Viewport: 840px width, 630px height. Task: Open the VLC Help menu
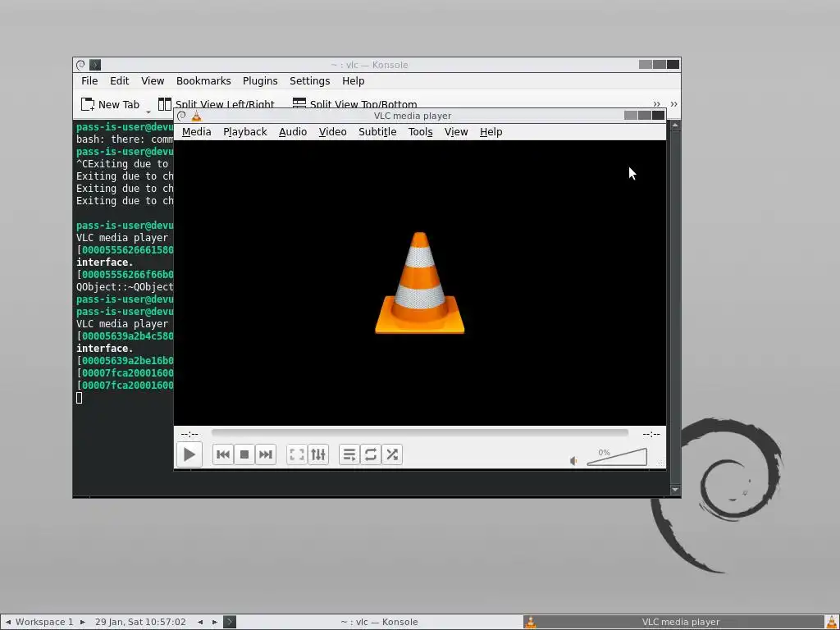(x=491, y=132)
